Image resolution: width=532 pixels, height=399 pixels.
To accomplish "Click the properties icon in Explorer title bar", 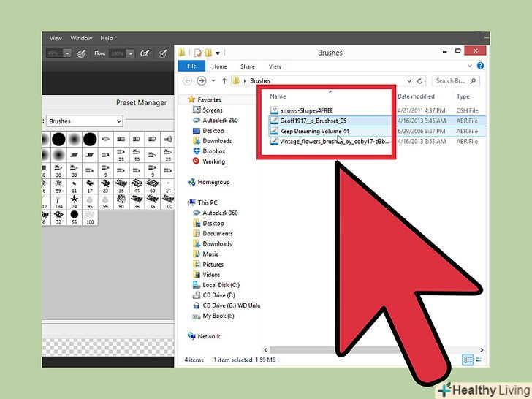I will [x=198, y=53].
